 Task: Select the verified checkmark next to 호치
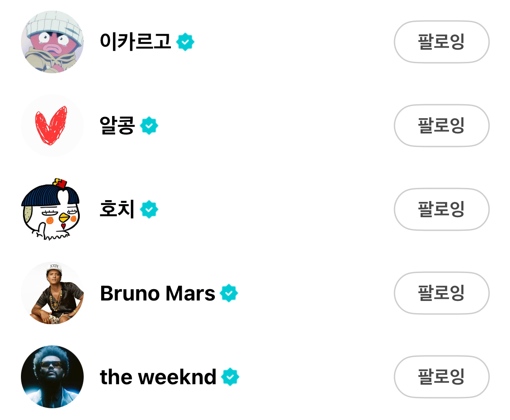click(149, 210)
